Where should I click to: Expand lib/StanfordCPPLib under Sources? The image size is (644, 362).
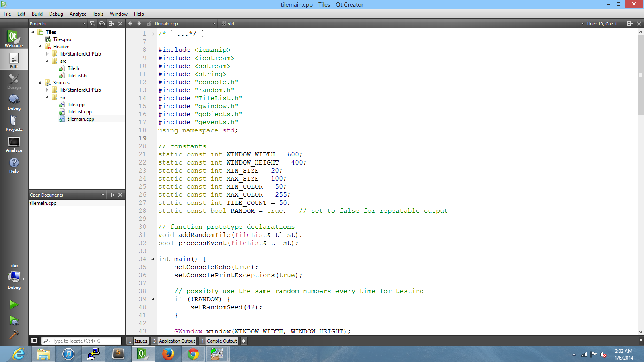pos(47,90)
